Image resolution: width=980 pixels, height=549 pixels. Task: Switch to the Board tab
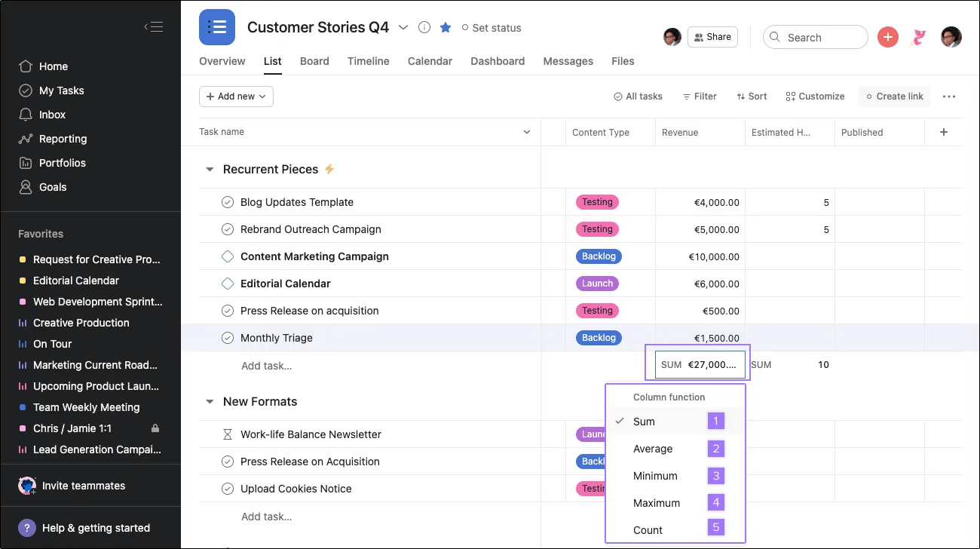point(314,61)
